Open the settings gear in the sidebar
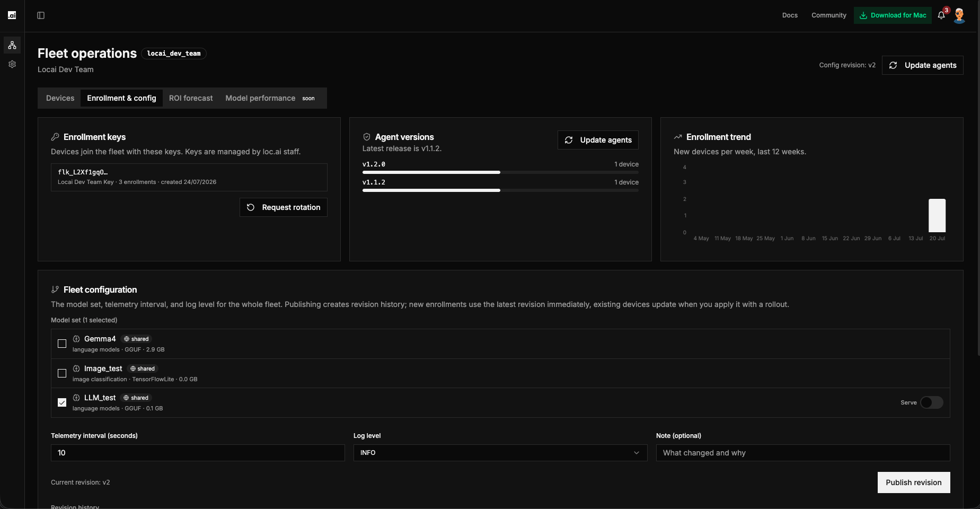 click(12, 64)
